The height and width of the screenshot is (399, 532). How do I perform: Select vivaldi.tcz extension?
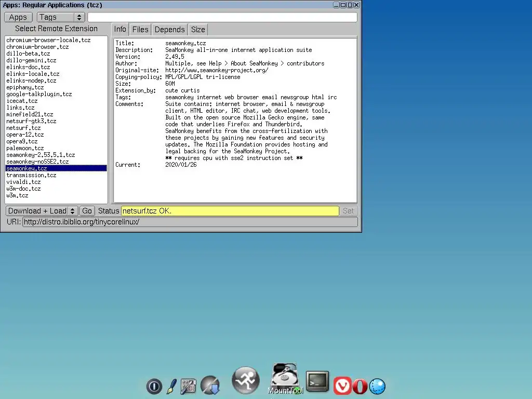(56, 182)
